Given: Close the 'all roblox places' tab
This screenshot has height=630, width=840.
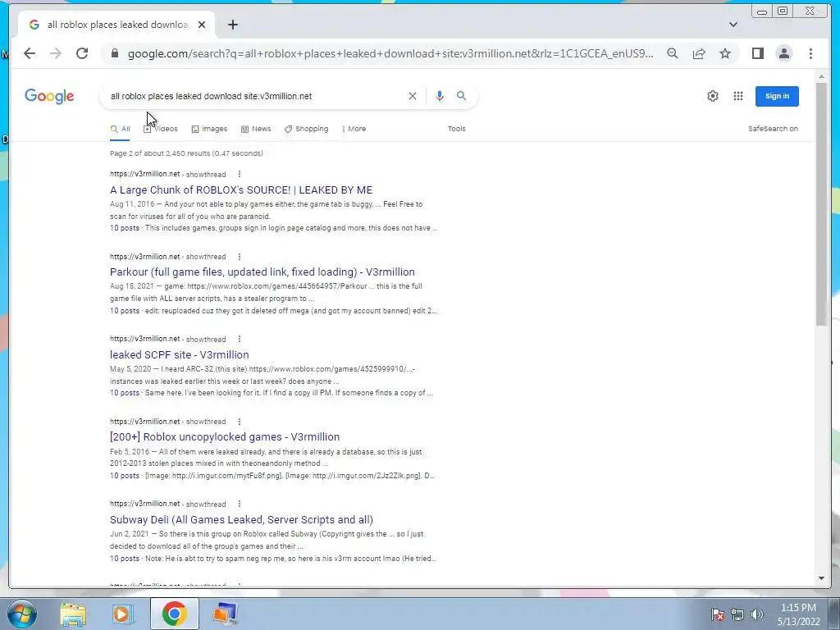Looking at the screenshot, I should (202, 25).
